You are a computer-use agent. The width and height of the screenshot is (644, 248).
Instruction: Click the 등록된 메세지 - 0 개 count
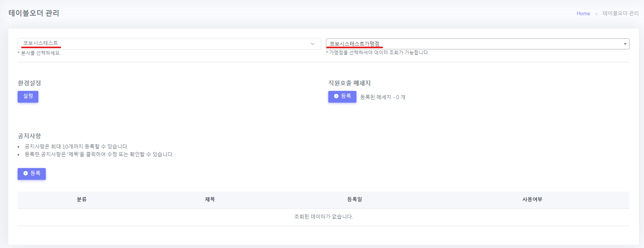tap(383, 97)
